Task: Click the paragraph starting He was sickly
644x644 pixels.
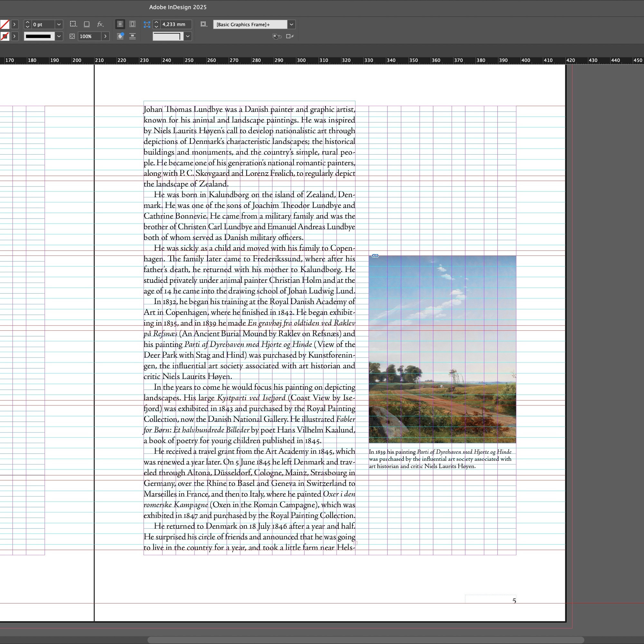Action: point(249,269)
